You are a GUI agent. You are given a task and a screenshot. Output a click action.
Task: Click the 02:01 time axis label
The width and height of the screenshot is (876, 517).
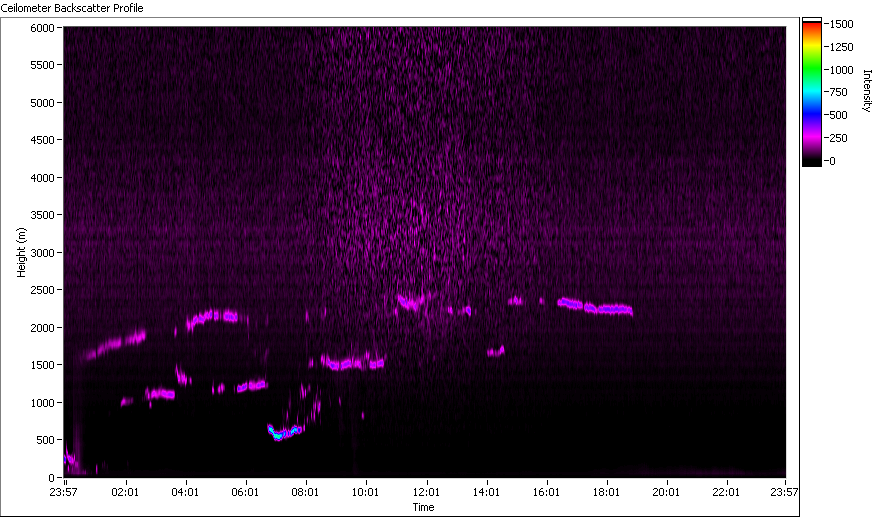point(125,492)
